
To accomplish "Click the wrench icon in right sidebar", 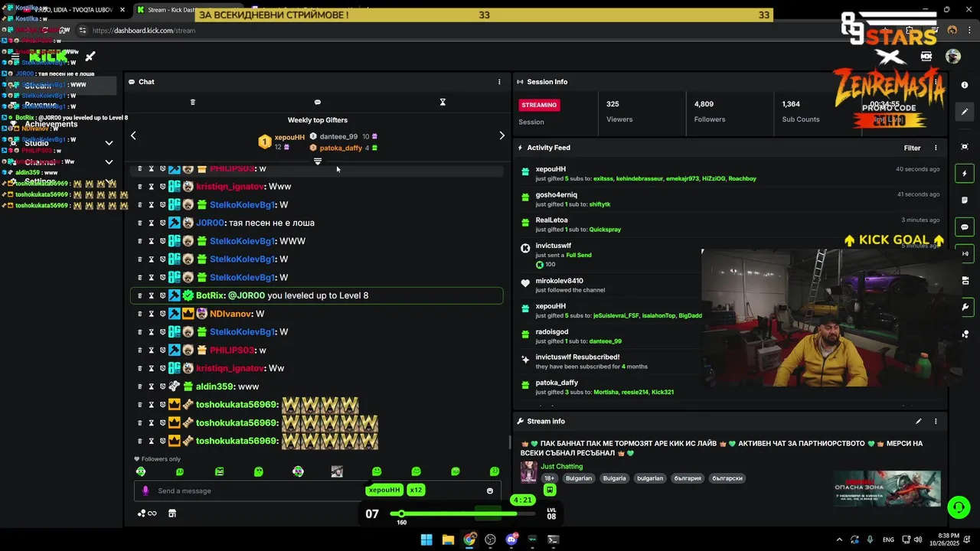I will [965, 308].
